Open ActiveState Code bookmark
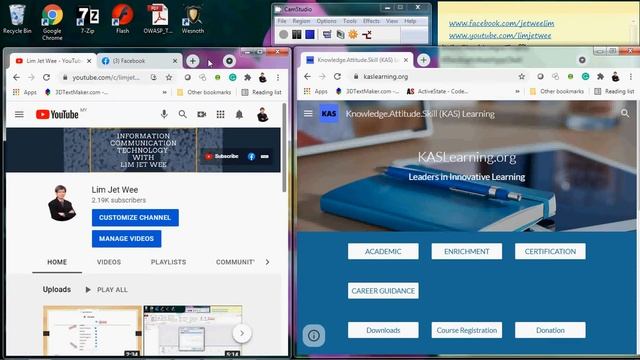This screenshot has width=640, height=360. 437,91
